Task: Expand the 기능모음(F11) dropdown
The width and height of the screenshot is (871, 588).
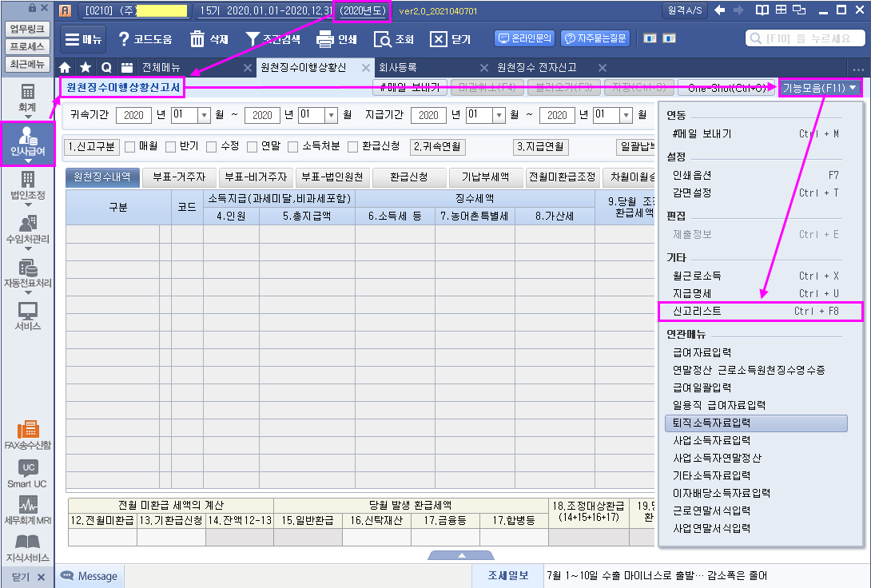Action: pos(820,87)
